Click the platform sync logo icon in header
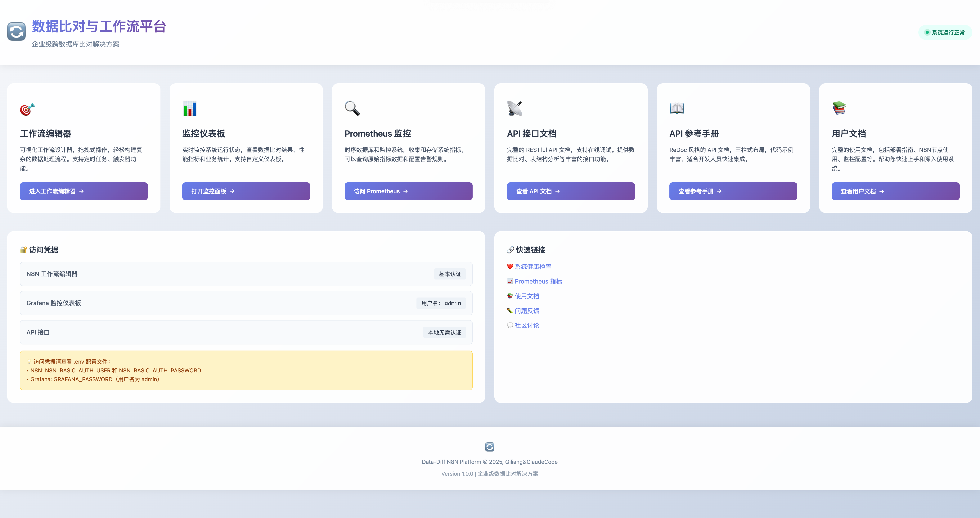The width and height of the screenshot is (980, 518). click(x=16, y=32)
